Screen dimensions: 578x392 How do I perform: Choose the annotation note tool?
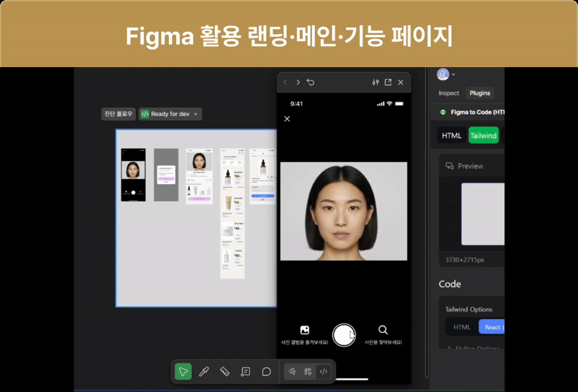coord(246,372)
